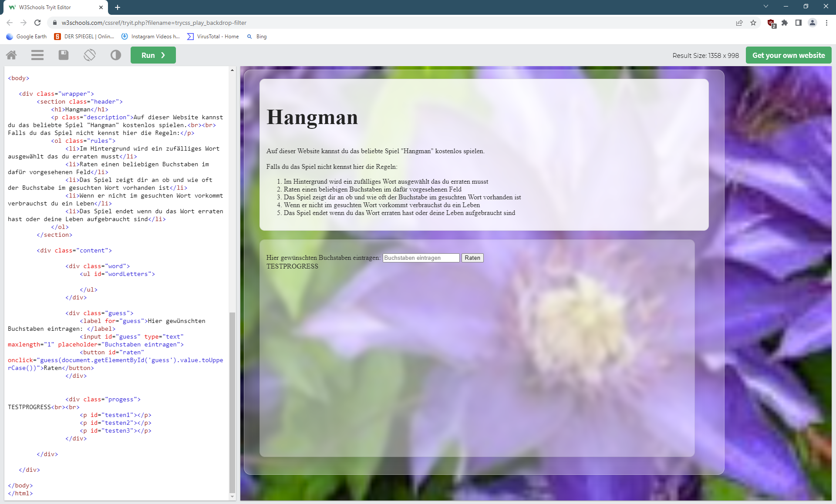This screenshot has width=836, height=504.
Task: Click the W3Schools home icon
Action: point(12,55)
